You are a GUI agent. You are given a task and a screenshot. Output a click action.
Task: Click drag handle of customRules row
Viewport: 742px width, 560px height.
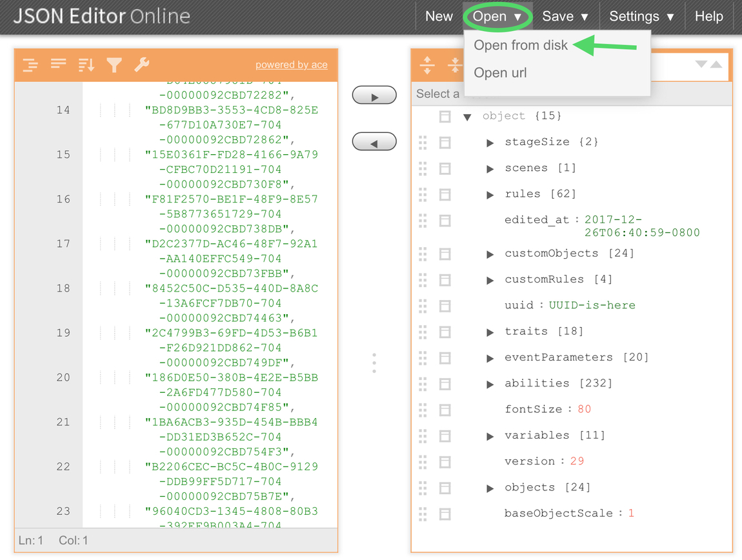(x=423, y=280)
